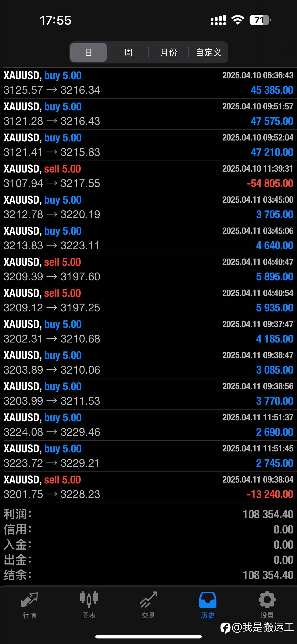Tap the 信用 credit summary row
Screen dimensions: 297x644
click(148, 530)
